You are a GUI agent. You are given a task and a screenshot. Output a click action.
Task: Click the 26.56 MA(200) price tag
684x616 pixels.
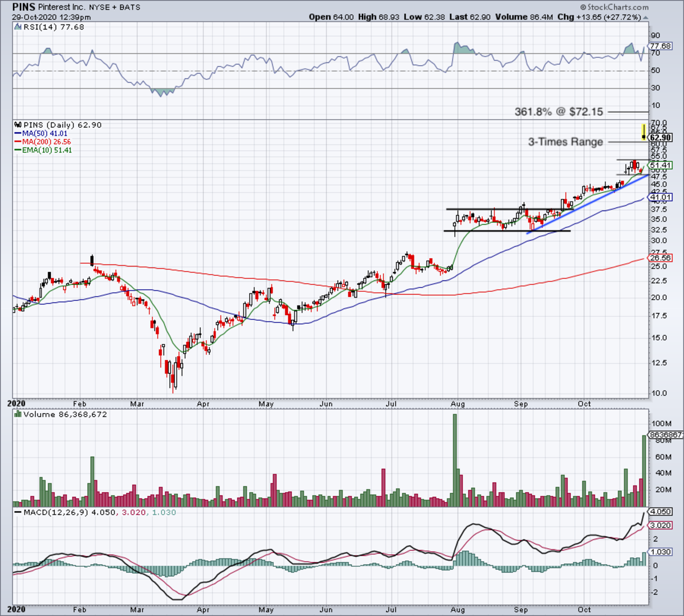click(661, 258)
